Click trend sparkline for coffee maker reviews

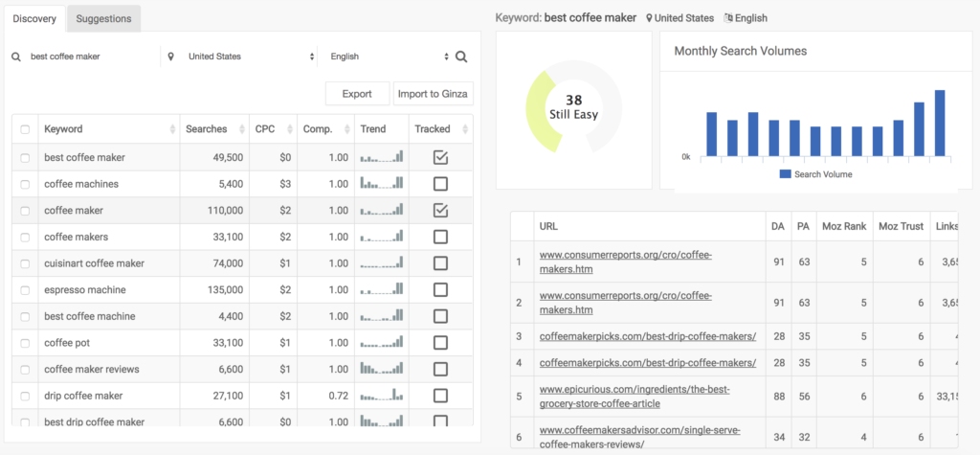(382, 368)
